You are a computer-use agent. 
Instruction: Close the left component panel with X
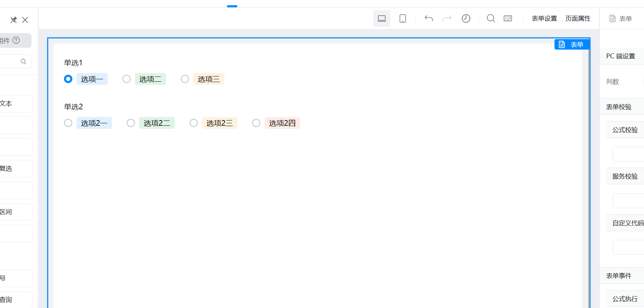pos(25,20)
